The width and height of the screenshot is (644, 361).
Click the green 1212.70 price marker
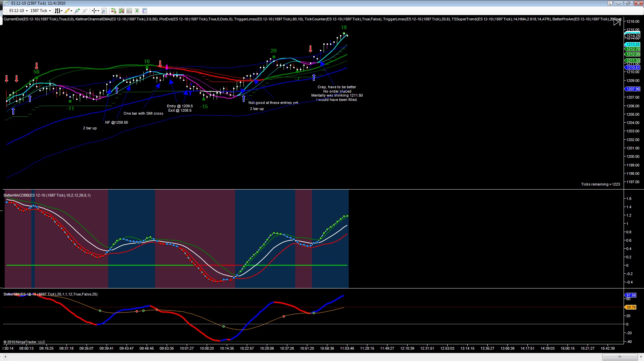click(x=632, y=49)
